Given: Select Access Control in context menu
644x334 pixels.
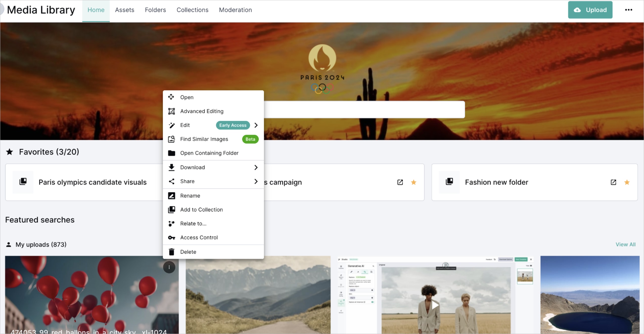Looking at the screenshot, I should (213, 237).
